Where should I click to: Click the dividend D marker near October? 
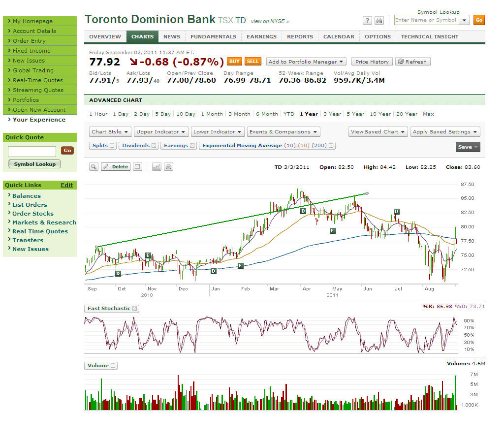[x=118, y=273]
